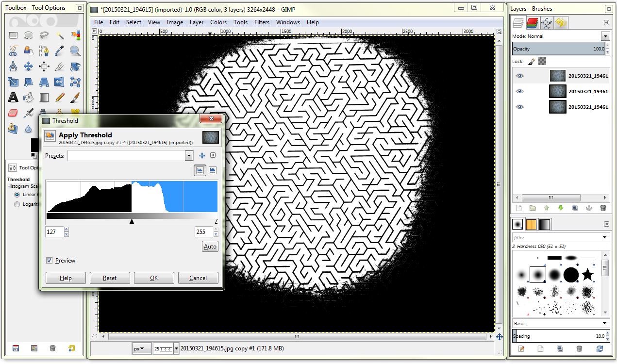Viewport: 617px width, 364px height.
Task: Open the pixel unit dropdown at bottom
Action: 142,348
